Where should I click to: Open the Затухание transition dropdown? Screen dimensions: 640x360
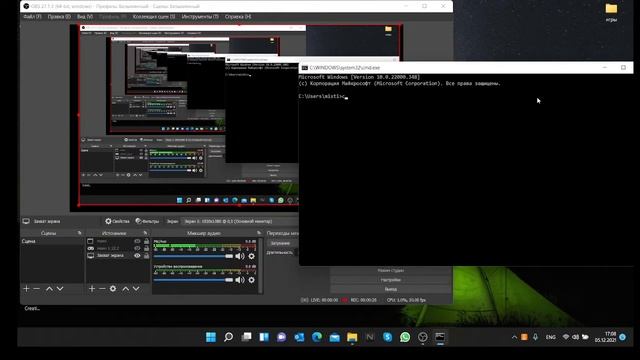(x=283, y=243)
